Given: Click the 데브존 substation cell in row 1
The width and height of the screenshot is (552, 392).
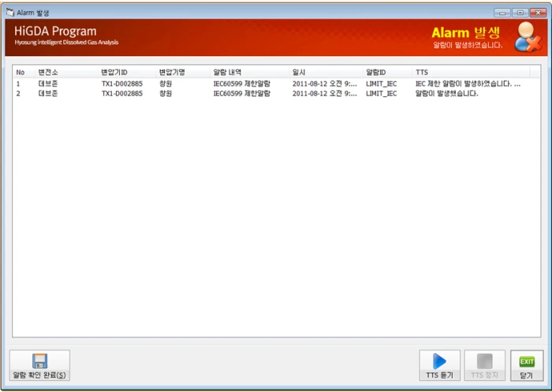Looking at the screenshot, I should (x=48, y=84).
